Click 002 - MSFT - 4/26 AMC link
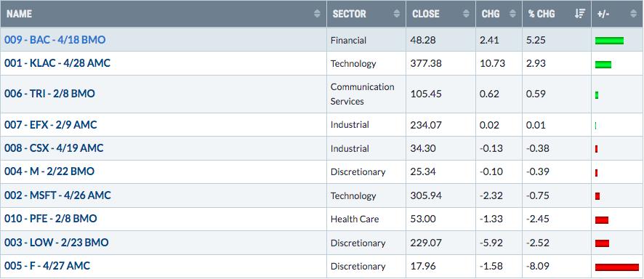The width and height of the screenshot is (644, 279). [x=57, y=195]
